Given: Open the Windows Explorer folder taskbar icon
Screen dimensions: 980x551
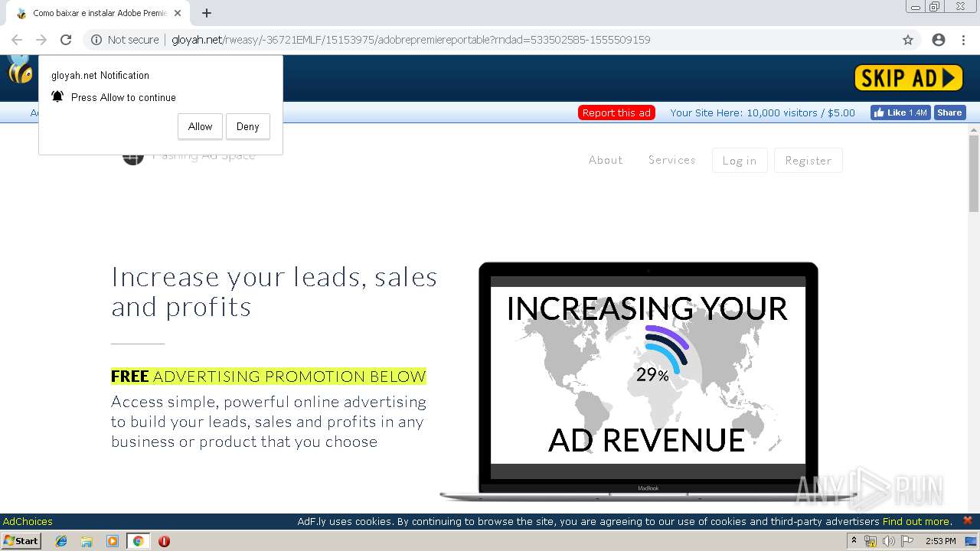Looking at the screenshot, I should [87, 541].
